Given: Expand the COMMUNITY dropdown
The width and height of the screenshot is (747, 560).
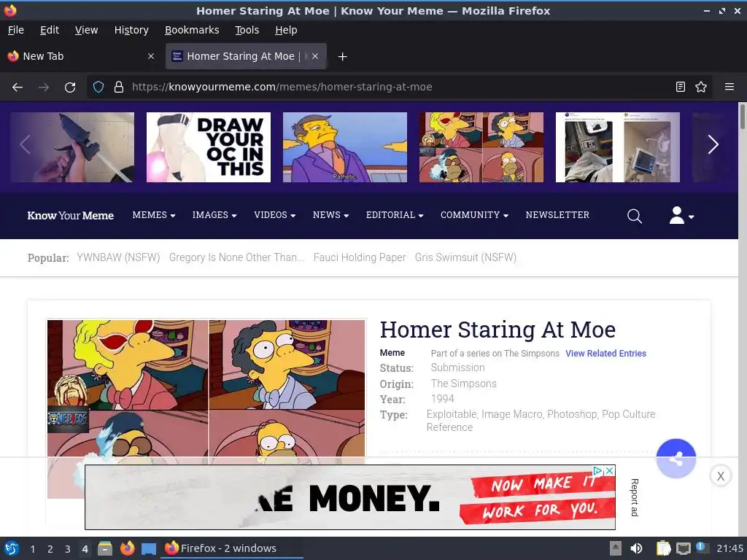Looking at the screenshot, I should point(474,215).
